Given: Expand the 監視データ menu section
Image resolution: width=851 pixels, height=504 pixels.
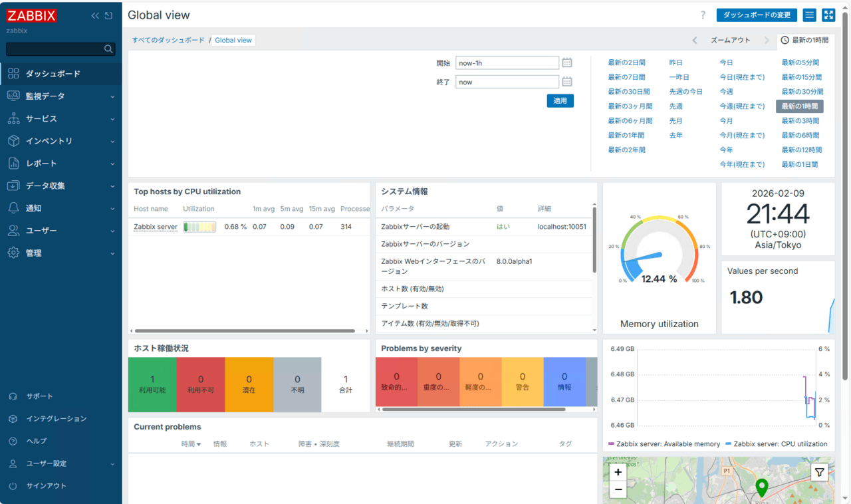Looking at the screenshot, I should (x=61, y=96).
